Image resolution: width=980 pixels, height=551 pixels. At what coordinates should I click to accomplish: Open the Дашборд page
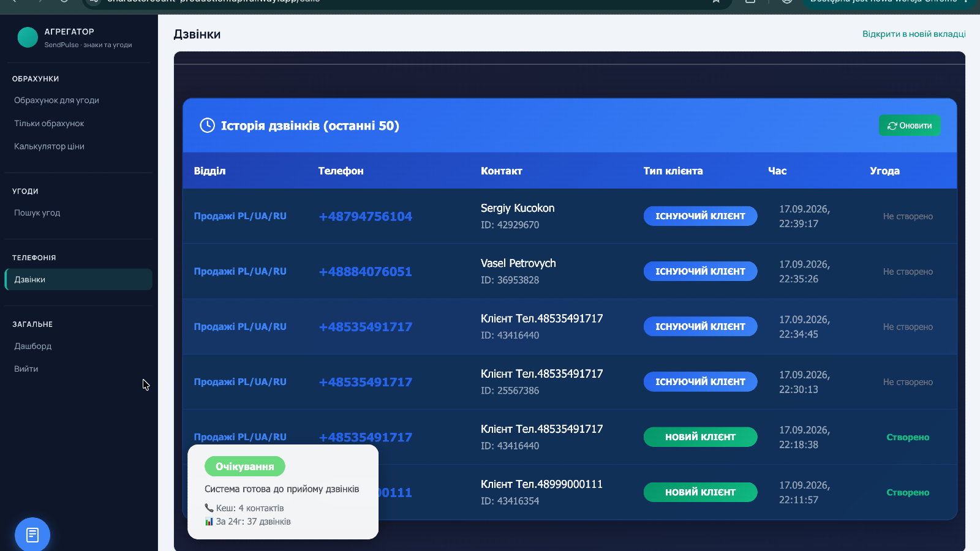(33, 346)
